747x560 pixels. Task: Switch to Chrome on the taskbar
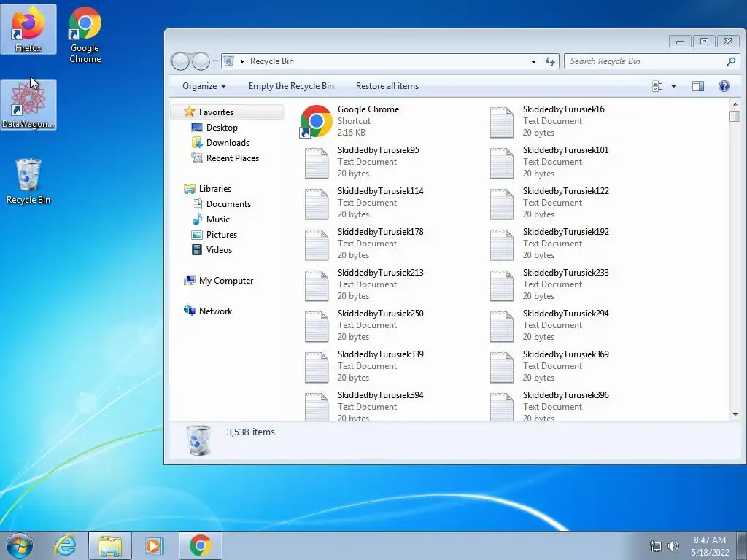click(x=201, y=545)
